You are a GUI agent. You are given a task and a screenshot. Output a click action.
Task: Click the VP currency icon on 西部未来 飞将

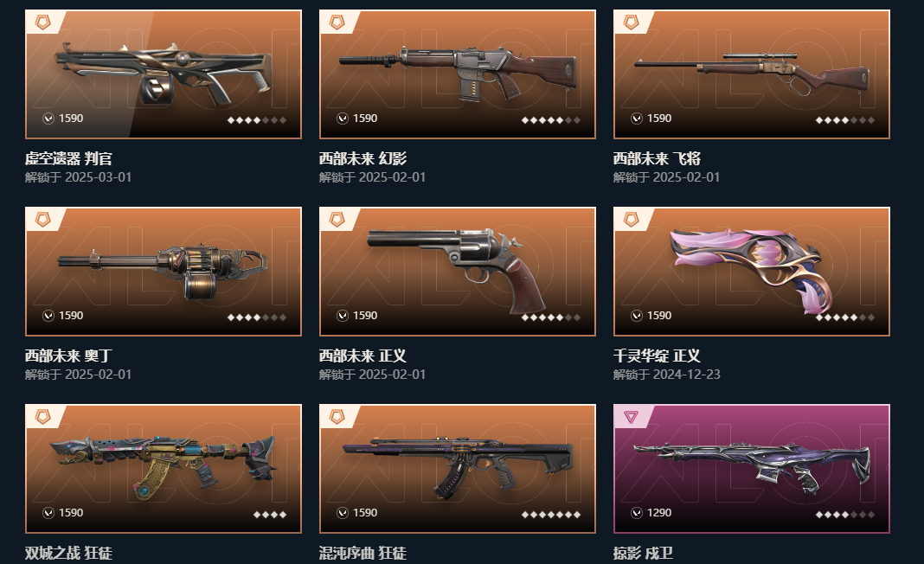[637, 119]
